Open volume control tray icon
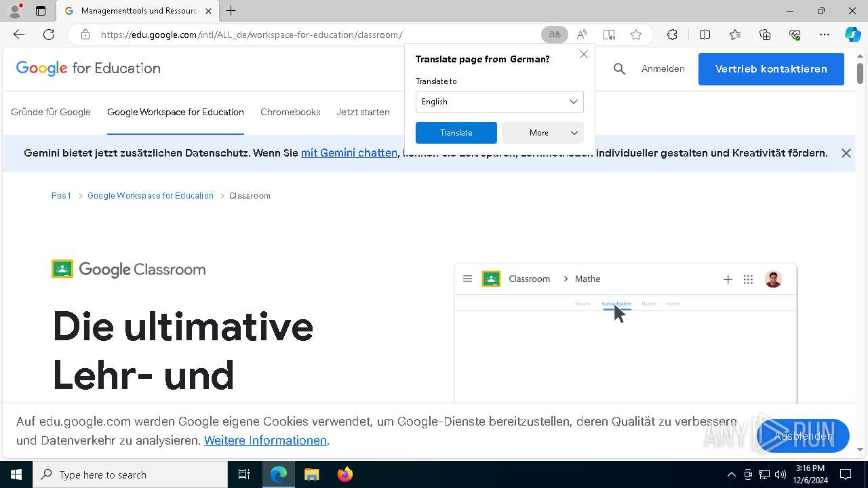The height and width of the screenshot is (488, 868). (781, 474)
